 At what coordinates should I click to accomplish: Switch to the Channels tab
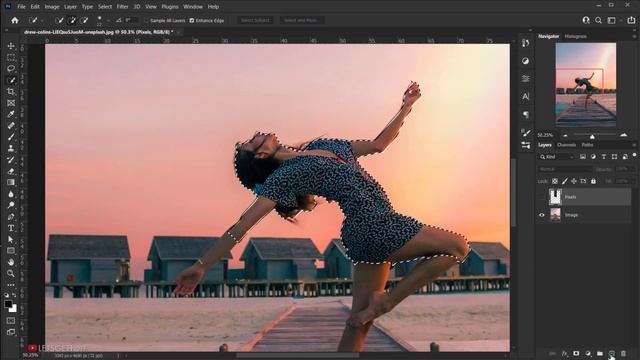click(x=567, y=145)
